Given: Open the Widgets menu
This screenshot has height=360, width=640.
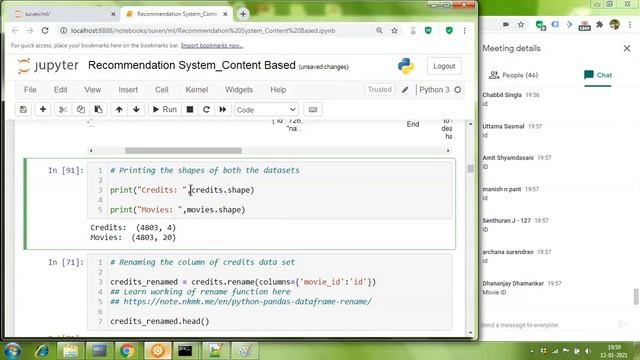Looking at the screenshot, I should tap(239, 90).
